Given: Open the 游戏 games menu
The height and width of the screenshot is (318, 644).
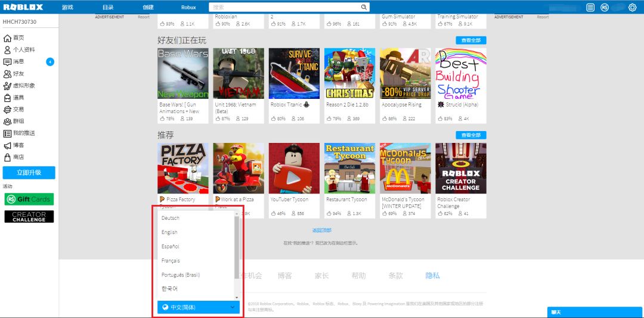Looking at the screenshot, I should pos(67,7).
